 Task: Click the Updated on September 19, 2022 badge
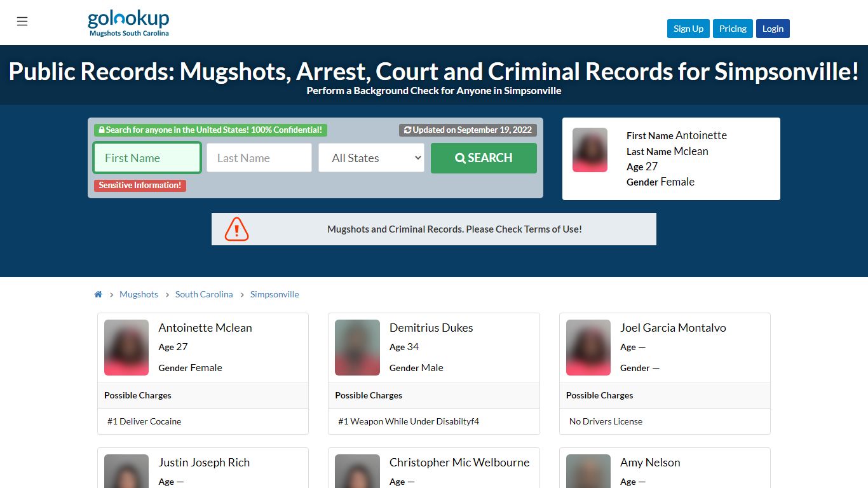click(x=468, y=130)
